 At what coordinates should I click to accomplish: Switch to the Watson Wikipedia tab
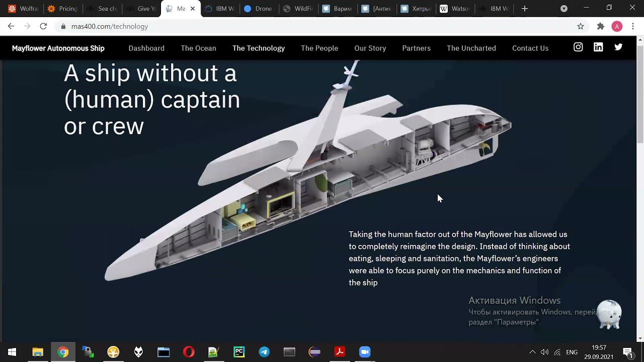(x=455, y=9)
